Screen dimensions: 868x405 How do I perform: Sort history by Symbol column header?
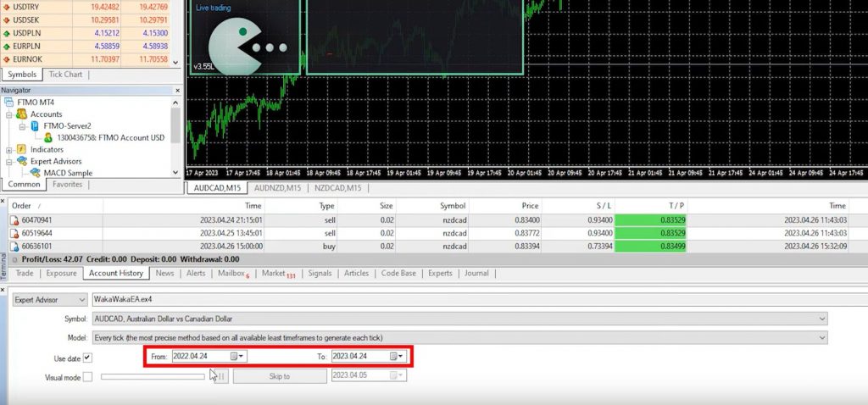432,206
